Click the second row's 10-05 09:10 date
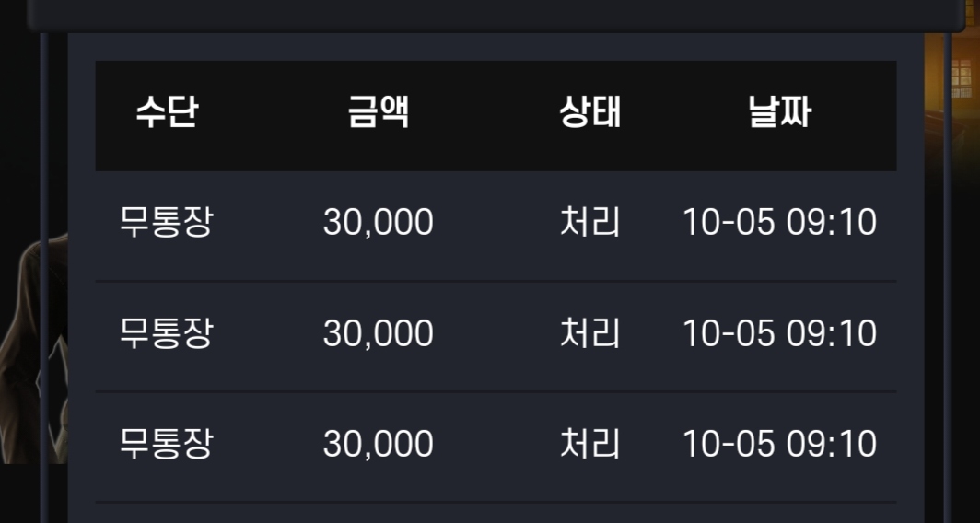Screen dimensions: 980x523 [779, 333]
